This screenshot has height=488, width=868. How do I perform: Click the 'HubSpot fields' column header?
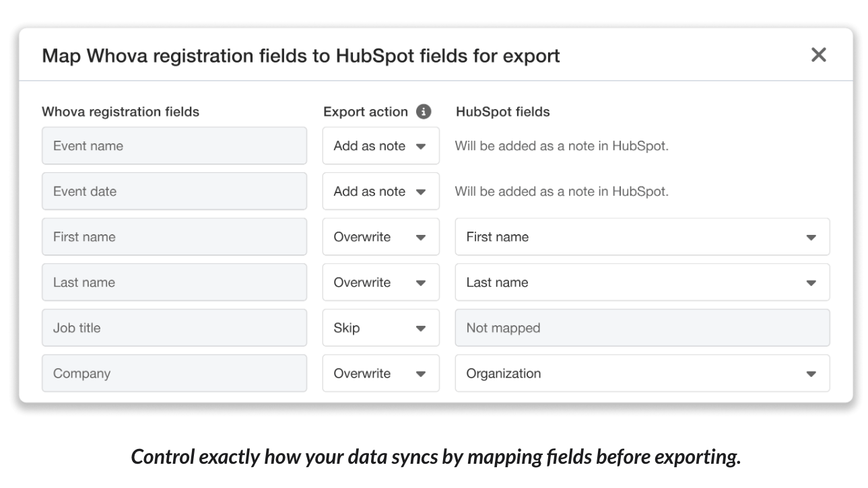(503, 112)
